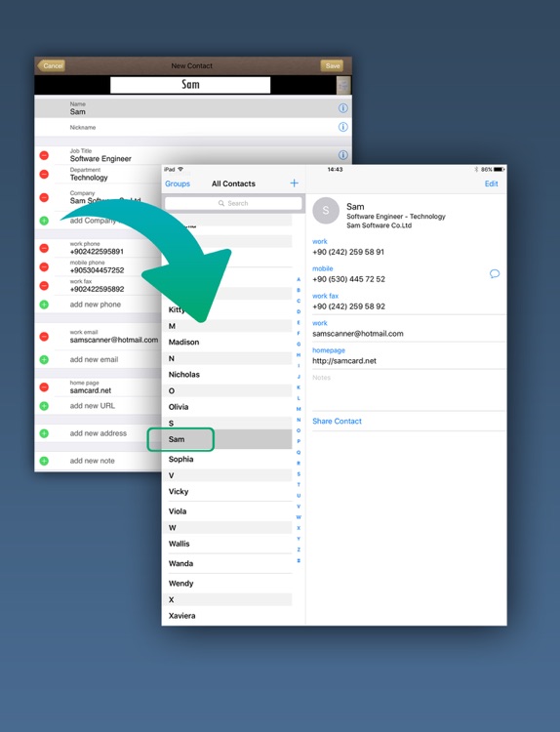Tap the Share Contact link
The width and height of the screenshot is (560, 732).
(x=337, y=421)
